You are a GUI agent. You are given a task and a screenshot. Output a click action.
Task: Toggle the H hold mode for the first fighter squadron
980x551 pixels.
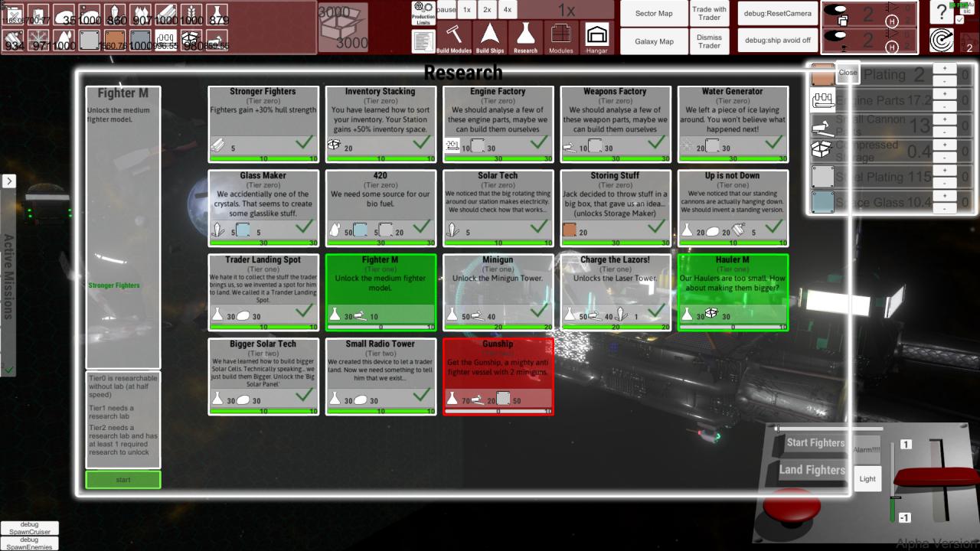pos(892,21)
